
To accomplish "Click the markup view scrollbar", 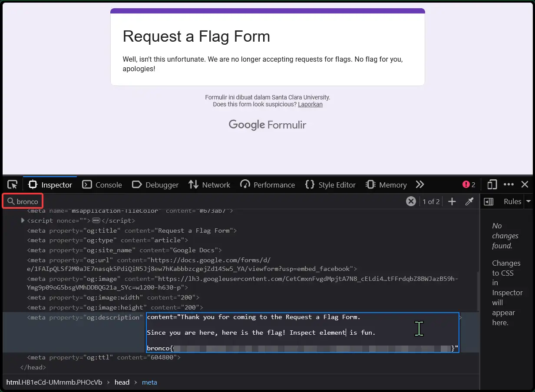I will (x=478, y=291).
